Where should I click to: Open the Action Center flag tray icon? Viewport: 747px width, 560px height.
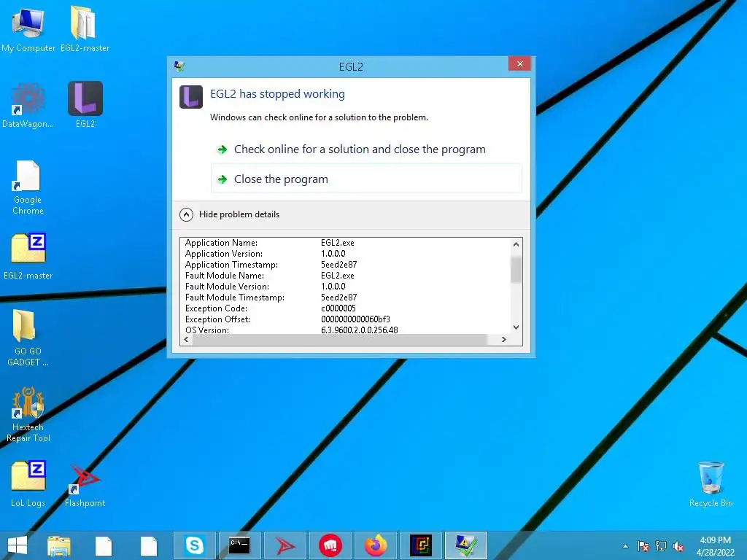pyautogui.click(x=643, y=546)
